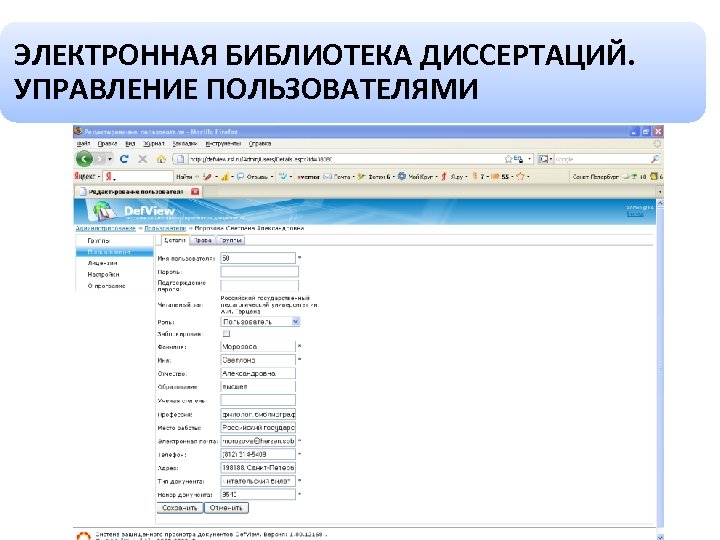Open the tab list dropdown arrow

coord(660,191)
